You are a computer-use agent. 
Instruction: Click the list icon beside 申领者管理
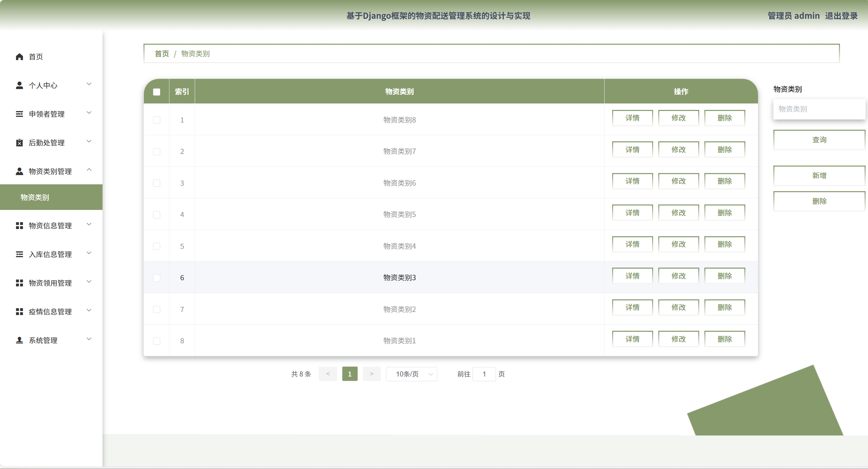(x=19, y=114)
